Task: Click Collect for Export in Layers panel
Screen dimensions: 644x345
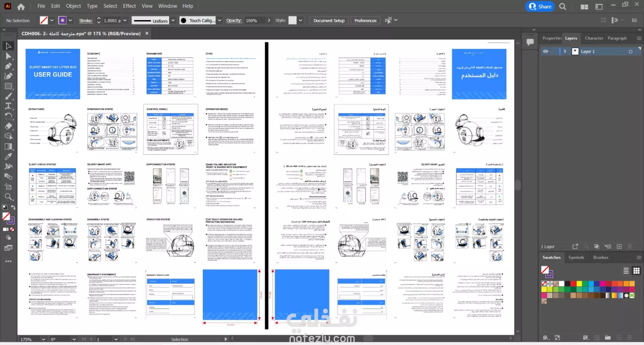Action: (x=575, y=246)
